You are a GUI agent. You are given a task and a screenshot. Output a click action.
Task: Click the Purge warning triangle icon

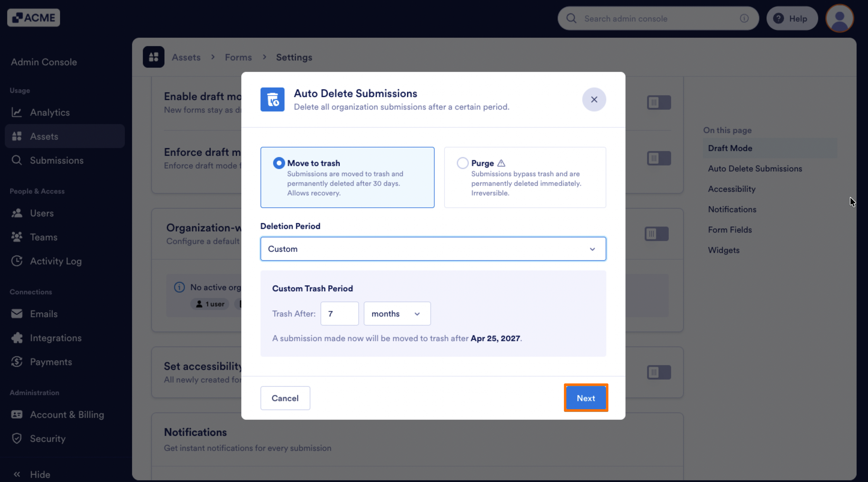[501, 163]
